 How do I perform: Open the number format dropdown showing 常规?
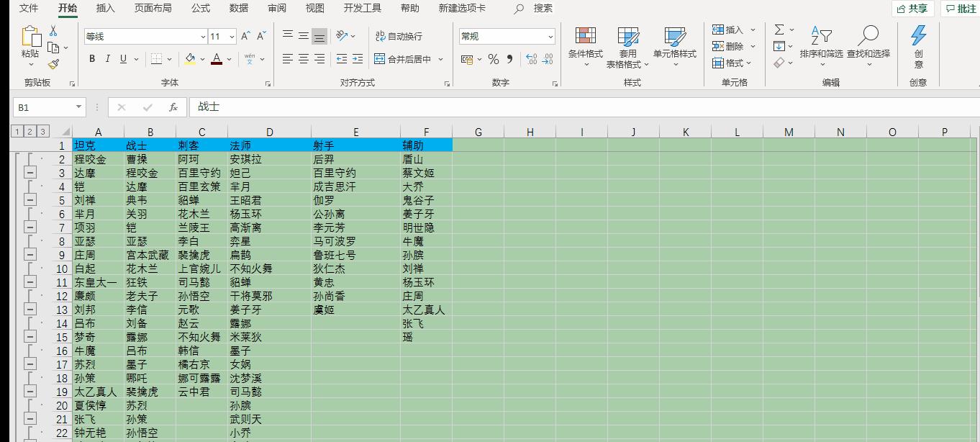(552, 36)
